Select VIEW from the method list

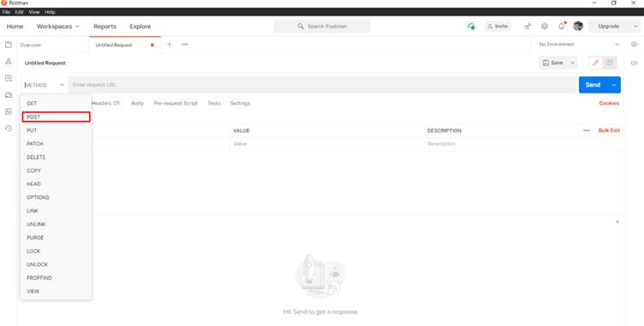(56, 291)
